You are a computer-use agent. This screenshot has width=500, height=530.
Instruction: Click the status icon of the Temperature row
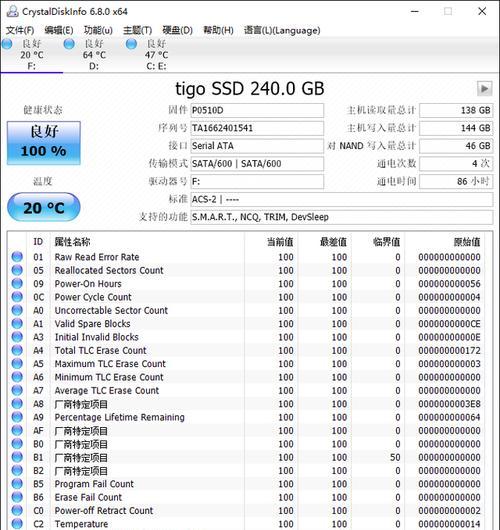17,524
